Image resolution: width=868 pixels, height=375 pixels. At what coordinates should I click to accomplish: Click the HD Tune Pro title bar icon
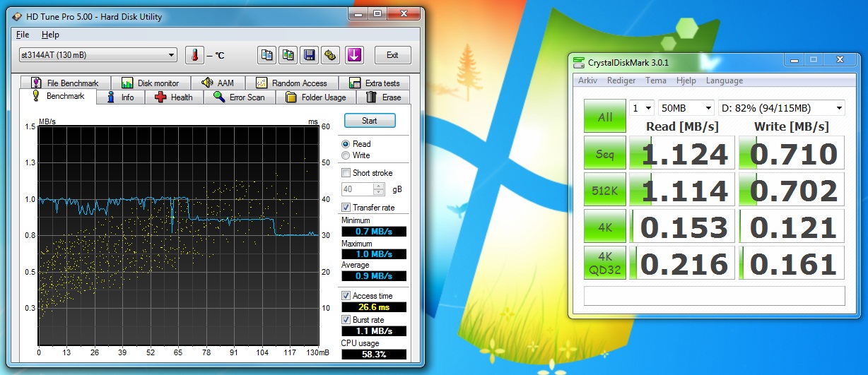(x=18, y=17)
